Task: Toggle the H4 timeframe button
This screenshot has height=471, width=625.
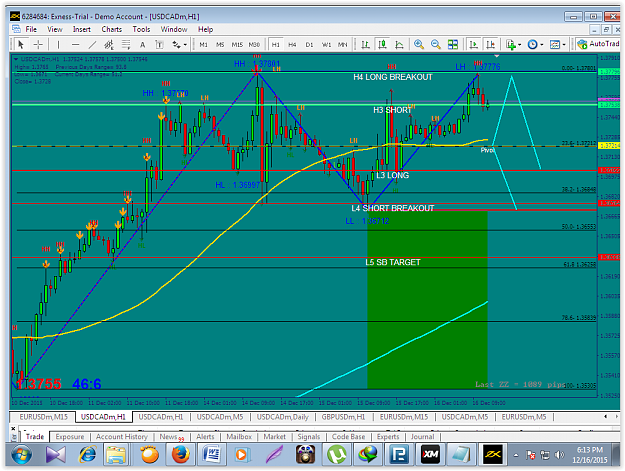Action: [292, 45]
